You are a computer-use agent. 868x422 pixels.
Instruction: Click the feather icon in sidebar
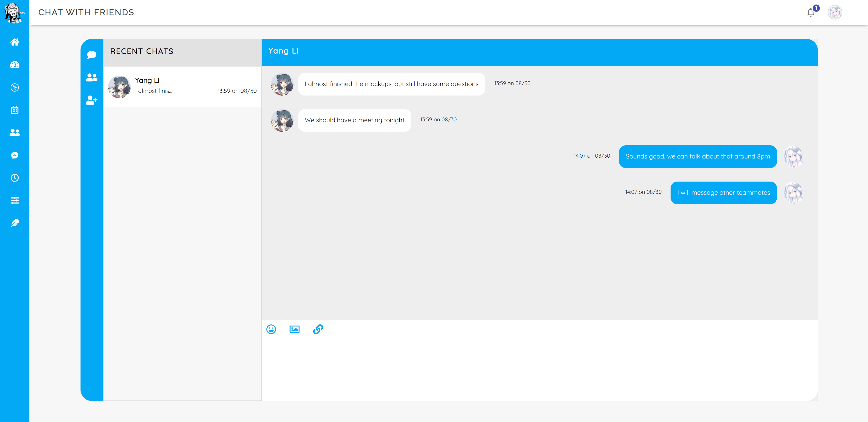pos(14,223)
